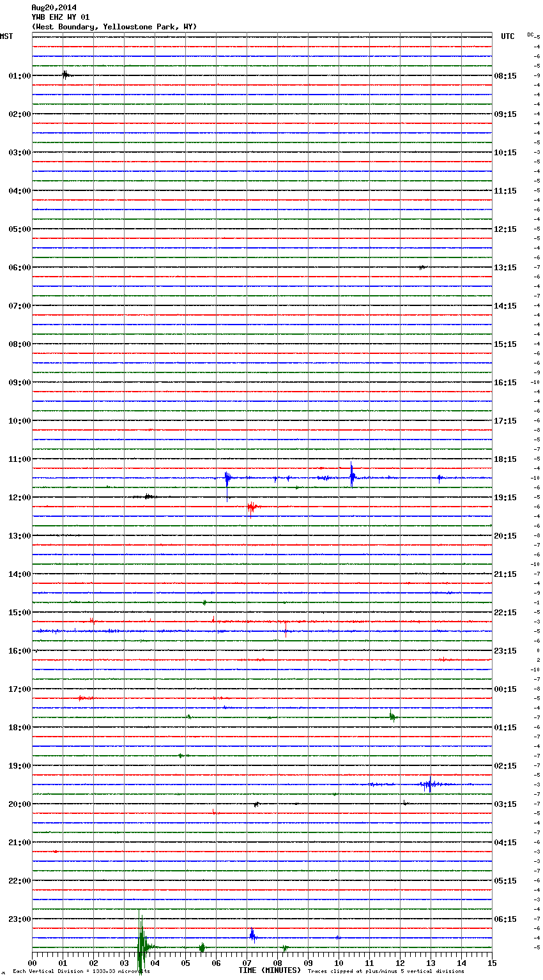Click the UTC timezone header
Image resolution: width=543 pixels, height=980 pixels.
point(508,36)
